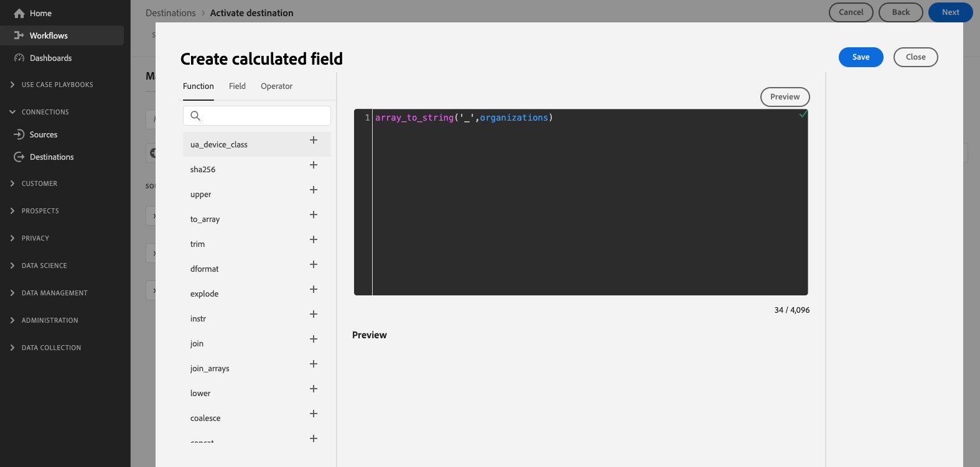This screenshot has height=467, width=980.
Task: Click the Dashboards gauge icon
Action: [x=19, y=58]
